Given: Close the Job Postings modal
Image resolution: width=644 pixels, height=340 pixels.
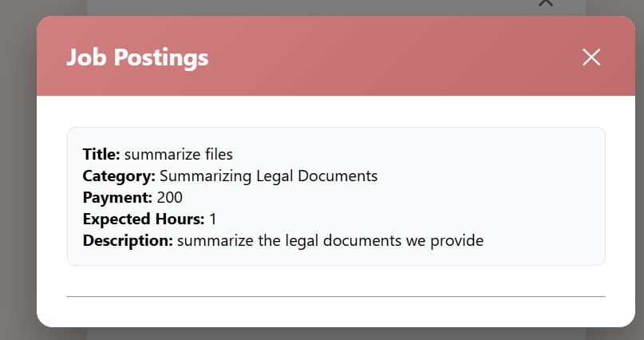Looking at the screenshot, I should (591, 57).
